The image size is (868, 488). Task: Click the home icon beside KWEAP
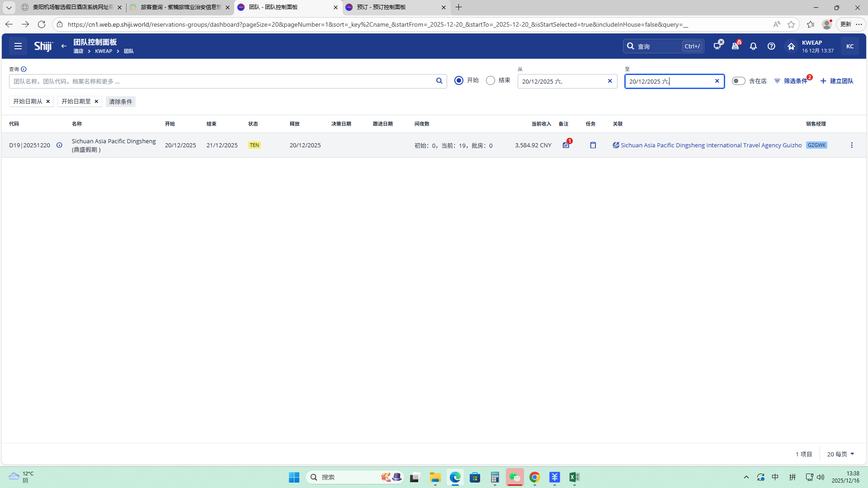[791, 46]
